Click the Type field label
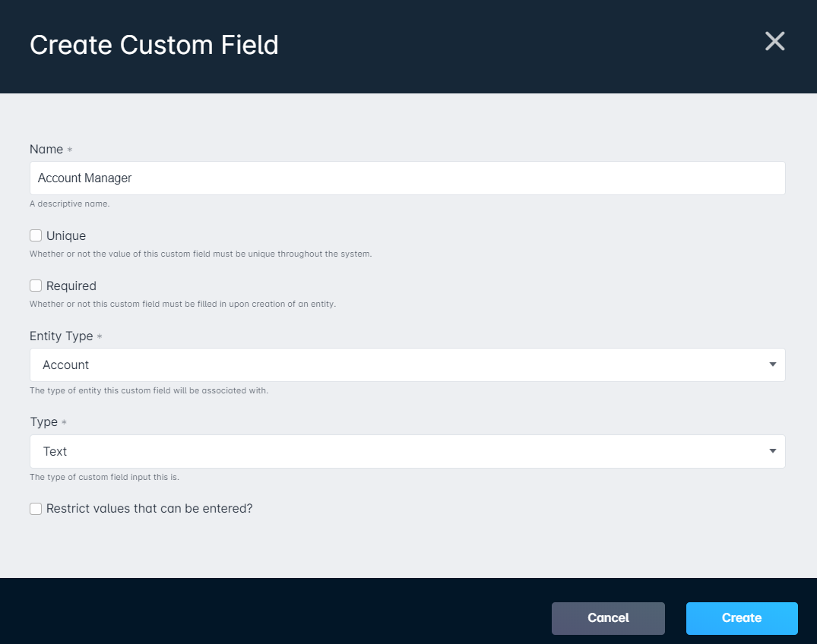817x644 pixels. 44,421
